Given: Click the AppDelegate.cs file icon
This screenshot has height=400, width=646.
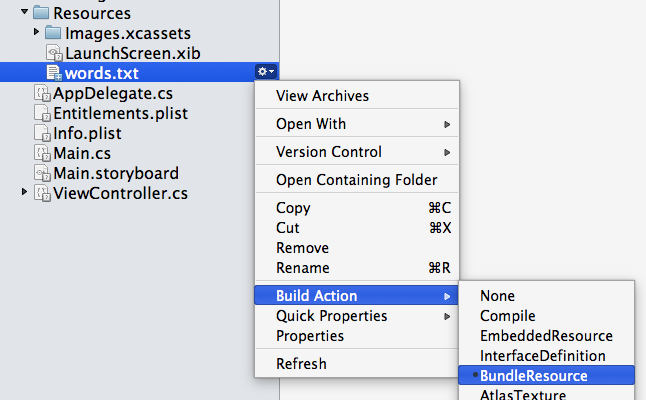Looking at the screenshot, I should pyautogui.click(x=42, y=93).
